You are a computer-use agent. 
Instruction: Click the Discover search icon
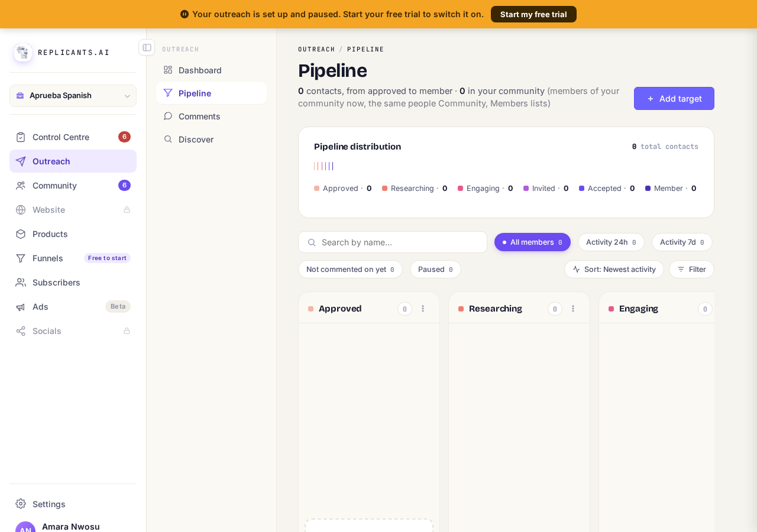coord(168,139)
